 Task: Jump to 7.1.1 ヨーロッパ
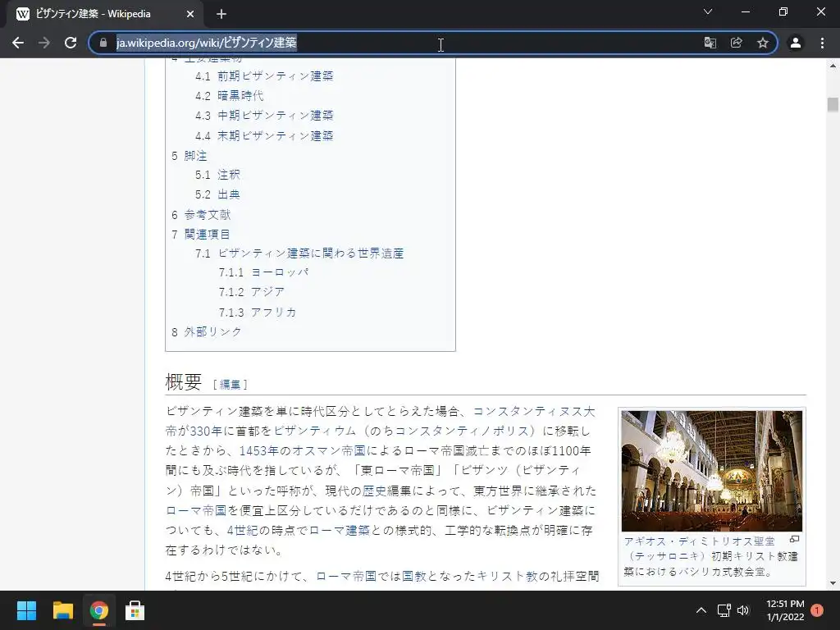coord(263,272)
